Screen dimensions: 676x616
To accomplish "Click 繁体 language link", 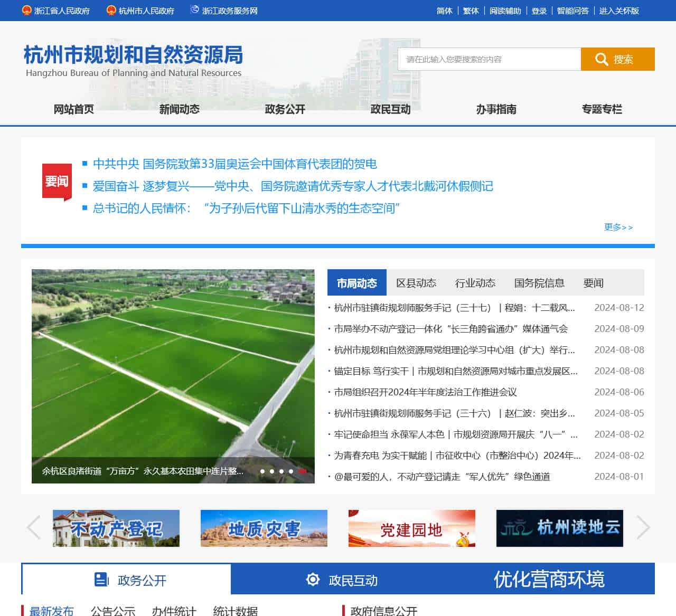I will coord(471,11).
